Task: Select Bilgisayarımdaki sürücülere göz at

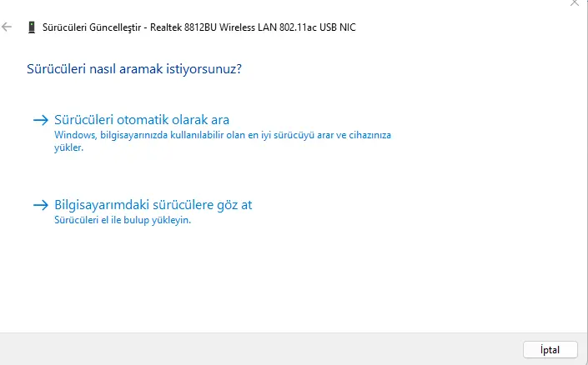Action: pos(153,205)
